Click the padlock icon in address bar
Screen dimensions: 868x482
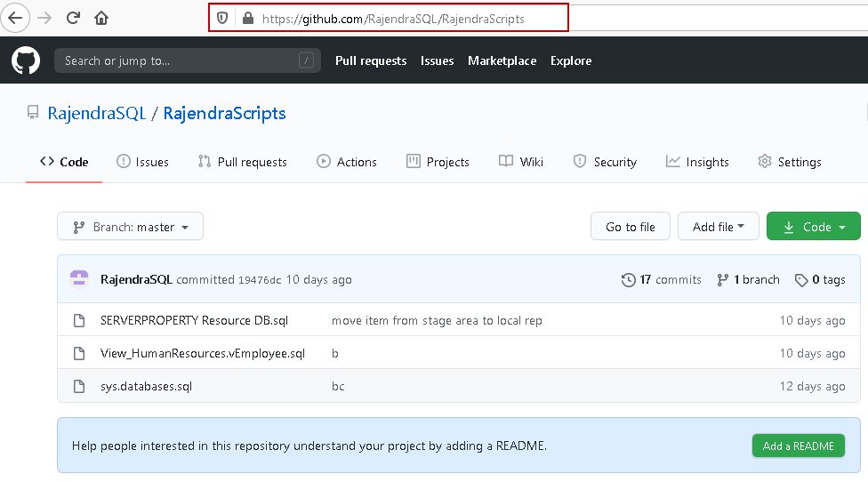[x=247, y=18]
